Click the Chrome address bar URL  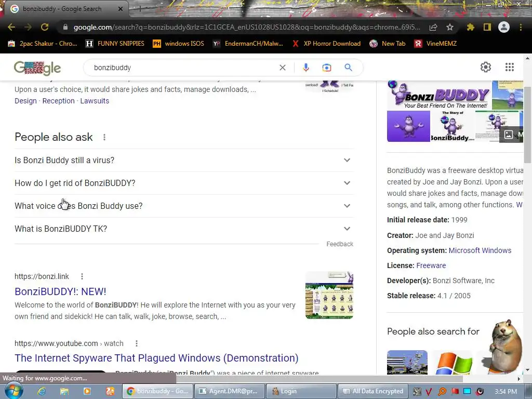coord(247,27)
